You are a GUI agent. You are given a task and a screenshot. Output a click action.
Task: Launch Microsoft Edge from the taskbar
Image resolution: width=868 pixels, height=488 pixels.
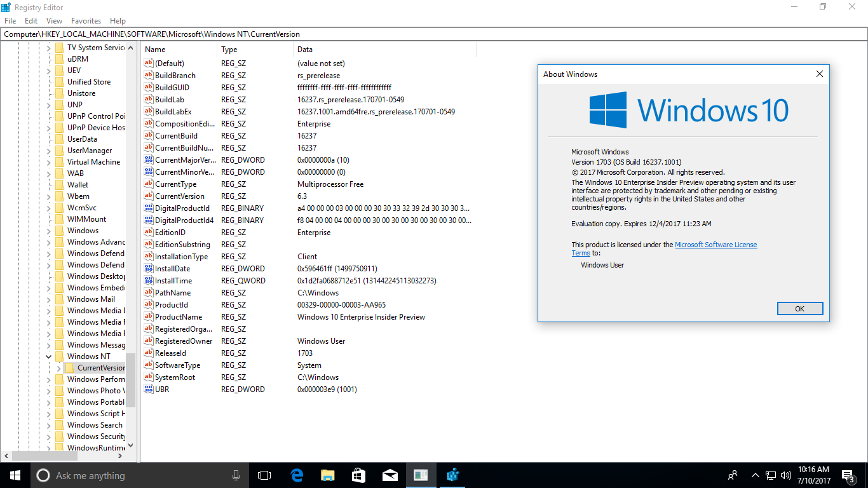click(296, 475)
